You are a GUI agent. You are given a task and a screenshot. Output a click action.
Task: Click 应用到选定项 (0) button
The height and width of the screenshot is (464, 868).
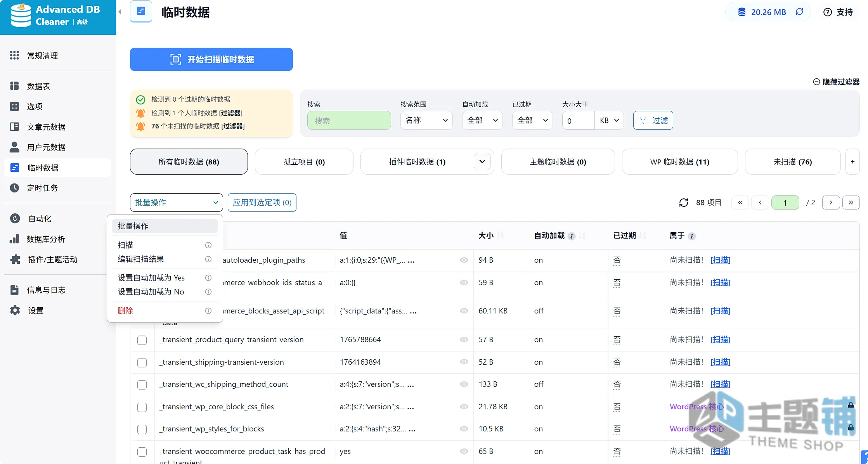(262, 203)
